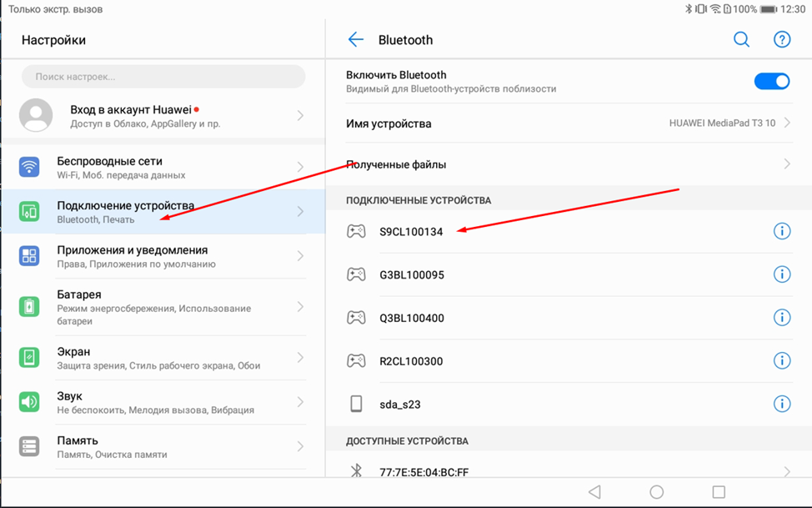Image resolution: width=812 pixels, height=508 pixels.
Task: Open help question mark icon
Action: pyautogui.click(x=782, y=39)
